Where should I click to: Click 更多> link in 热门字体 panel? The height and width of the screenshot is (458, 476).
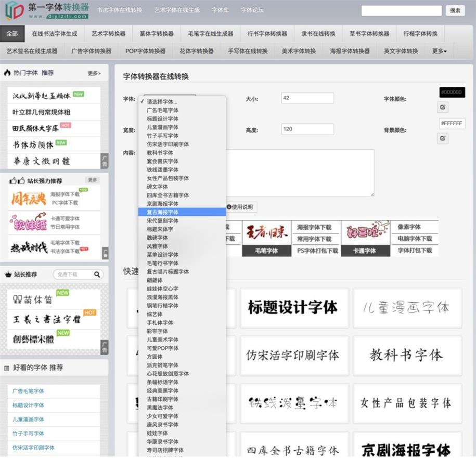pos(94,73)
